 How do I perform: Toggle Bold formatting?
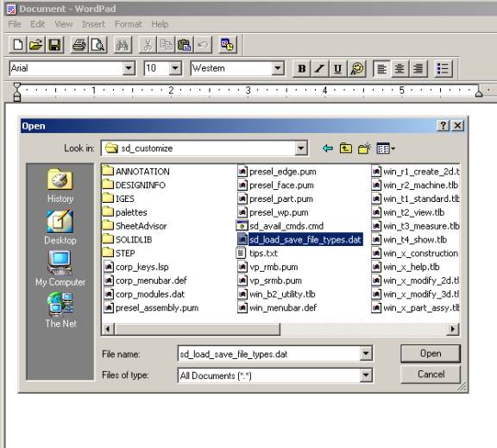tap(302, 68)
